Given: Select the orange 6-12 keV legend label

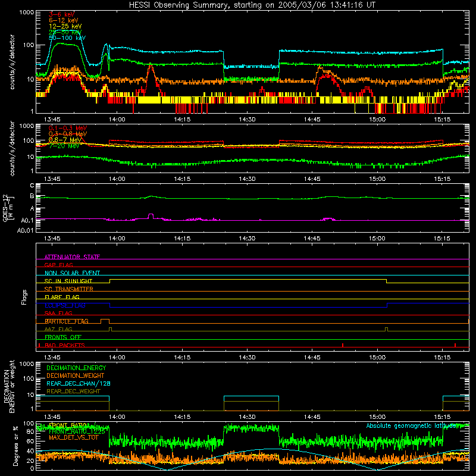Looking at the screenshot, I should (x=63, y=20).
